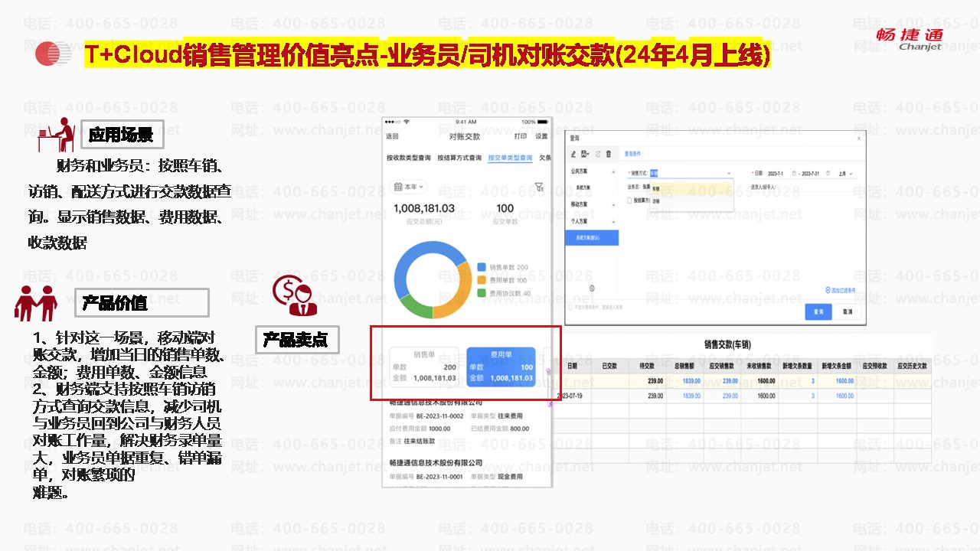Switch to 按结算方式查询 tab
Image resolution: width=980 pixels, height=551 pixels.
(x=459, y=158)
